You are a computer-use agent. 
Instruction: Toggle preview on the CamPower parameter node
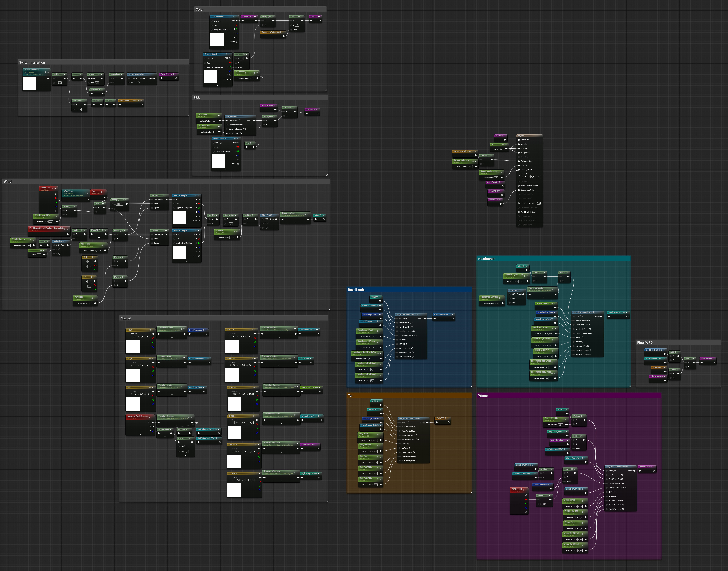[x=216, y=115]
